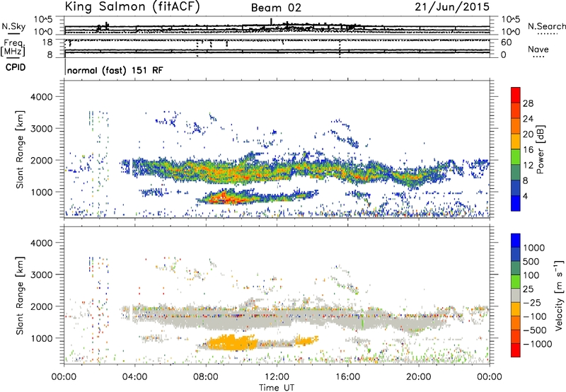
Task: Click the orange velocity patch near 1000 km
Action: [x=231, y=342]
